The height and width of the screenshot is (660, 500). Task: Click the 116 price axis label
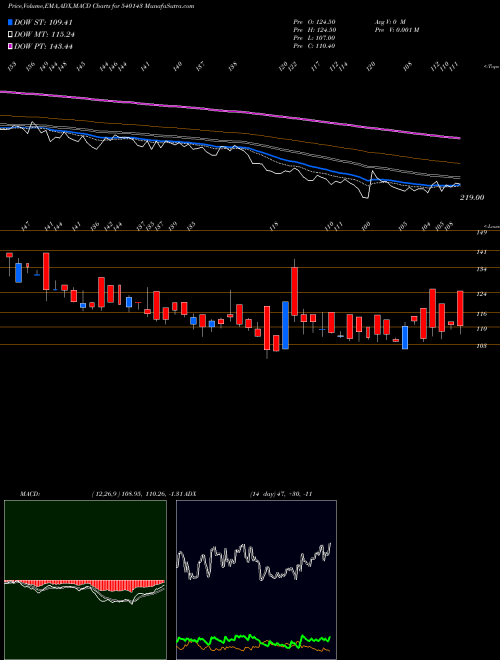pos(481,314)
